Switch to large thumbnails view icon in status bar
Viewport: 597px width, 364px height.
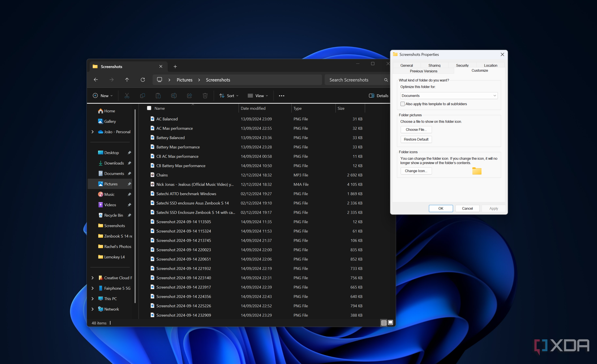[x=390, y=322]
